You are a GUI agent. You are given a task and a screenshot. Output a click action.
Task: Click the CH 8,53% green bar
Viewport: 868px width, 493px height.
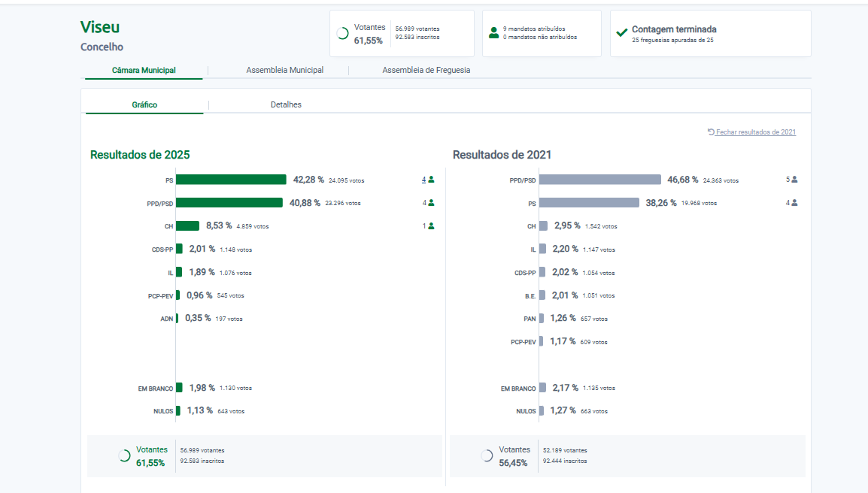[187, 226]
